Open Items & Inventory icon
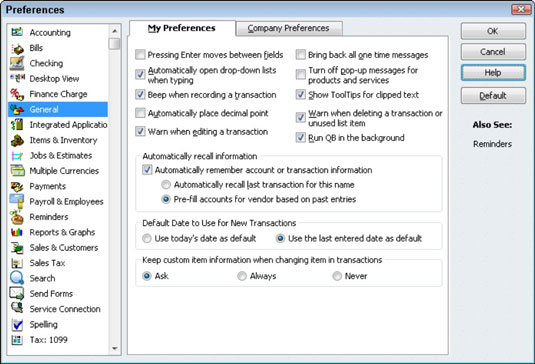535x364 pixels. point(17,140)
